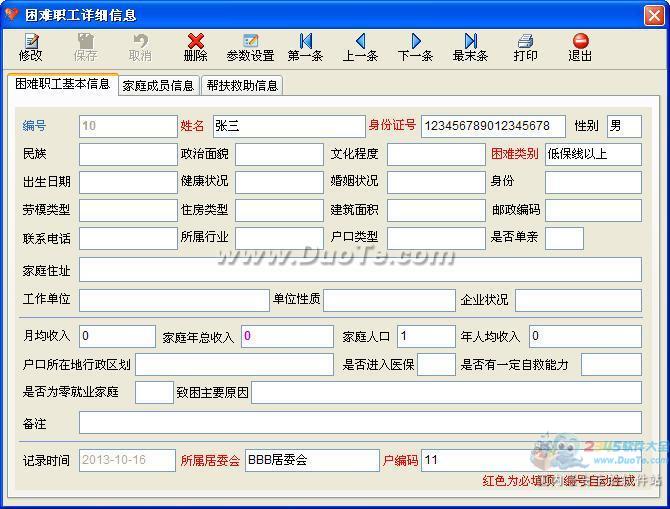This screenshot has width=670, height=509.
Task: Open the 帮扶救助信息 tab
Action: (x=242, y=86)
